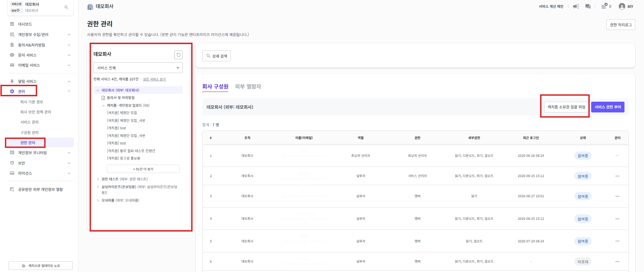Go to 구성원 관리 submenu

point(30,132)
